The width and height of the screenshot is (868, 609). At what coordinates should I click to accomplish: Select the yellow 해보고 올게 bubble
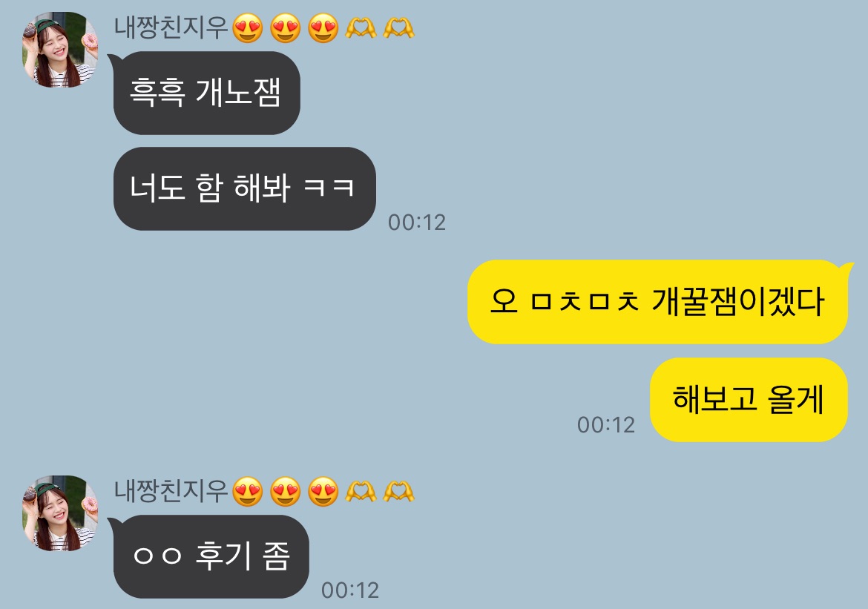(x=749, y=400)
